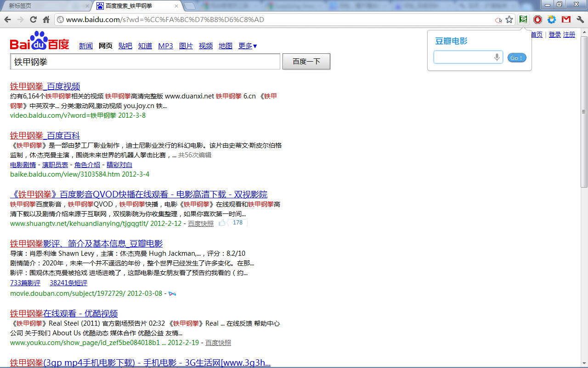588x368 pixels.
Task: Click the blue gear extension icon
Action: [552, 19]
